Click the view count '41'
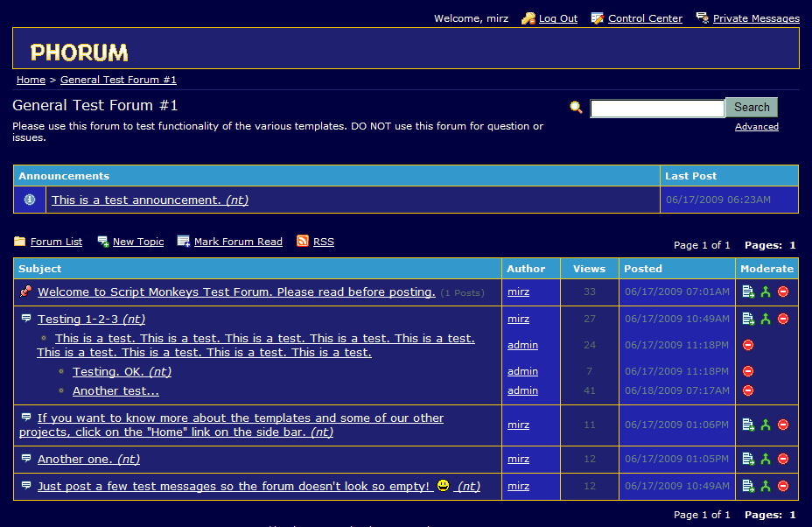 pyautogui.click(x=590, y=390)
